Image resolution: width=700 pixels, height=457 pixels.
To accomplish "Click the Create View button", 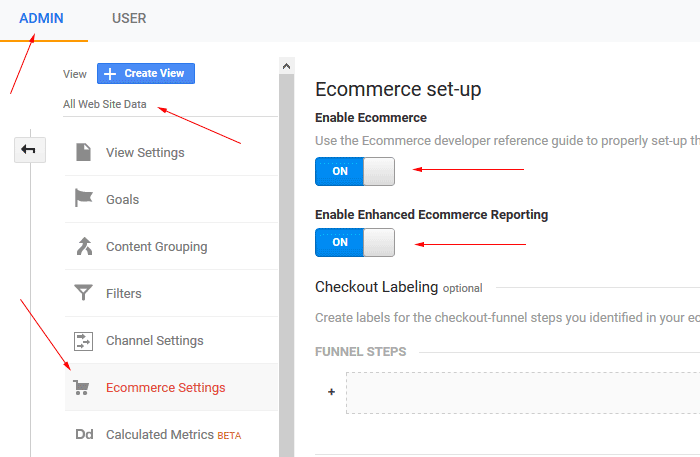I will pyautogui.click(x=146, y=73).
